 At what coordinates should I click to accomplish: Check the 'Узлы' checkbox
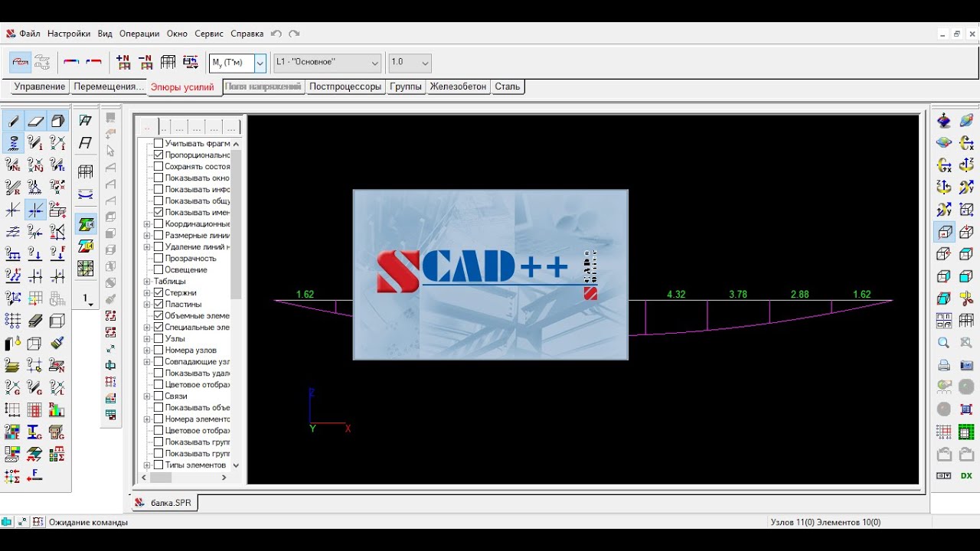(158, 338)
